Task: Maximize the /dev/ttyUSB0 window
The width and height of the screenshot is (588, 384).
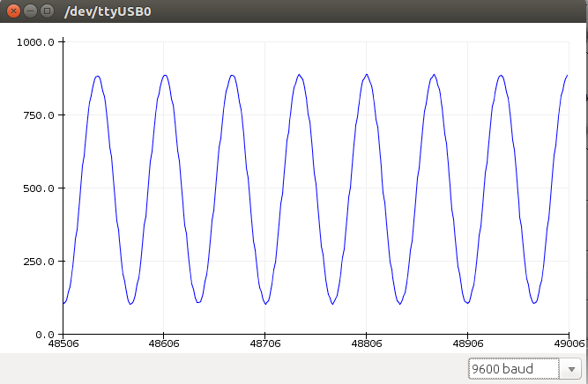Action: (x=48, y=11)
